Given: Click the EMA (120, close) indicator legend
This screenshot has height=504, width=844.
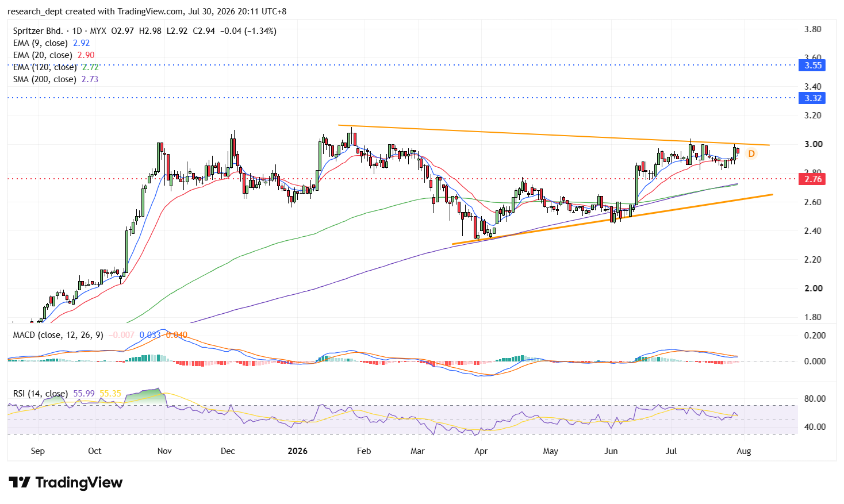Looking at the screenshot, I should [45, 67].
